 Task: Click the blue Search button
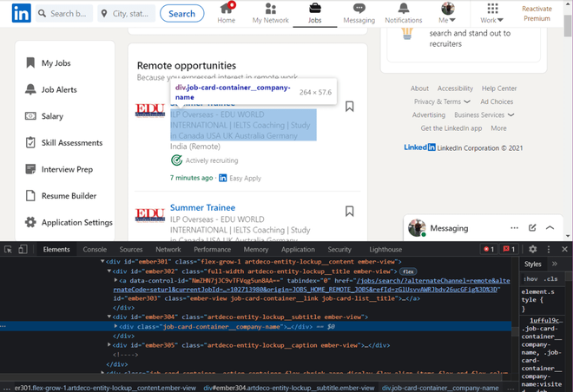[x=182, y=14]
